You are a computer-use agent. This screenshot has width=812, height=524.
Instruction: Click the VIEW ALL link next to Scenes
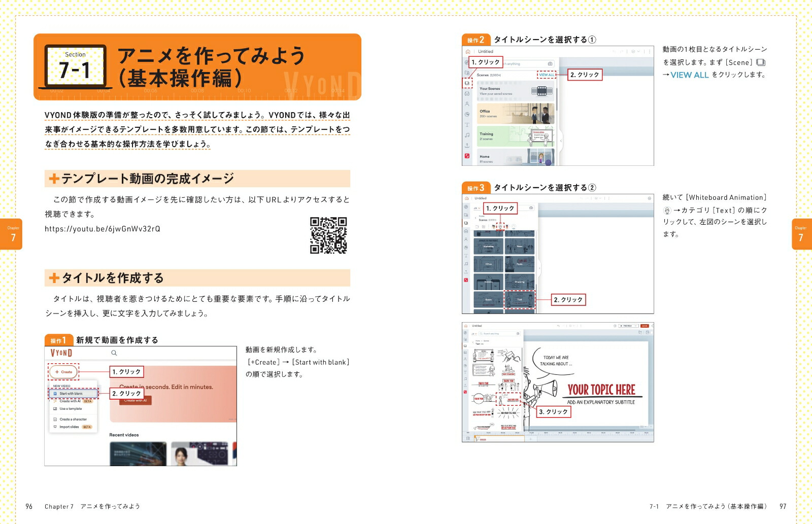click(547, 75)
